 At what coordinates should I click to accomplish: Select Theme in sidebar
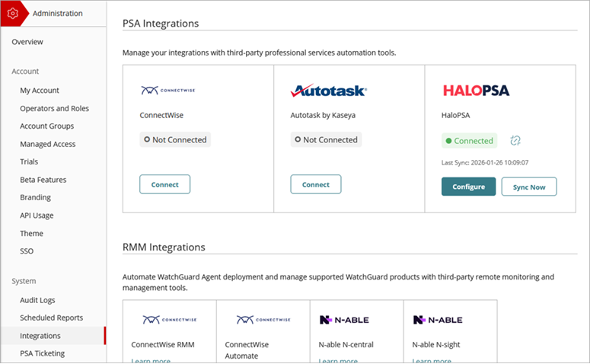[32, 233]
